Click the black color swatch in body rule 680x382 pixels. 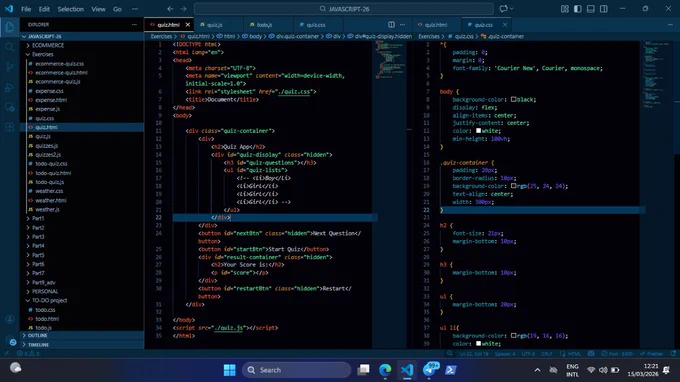(x=513, y=99)
